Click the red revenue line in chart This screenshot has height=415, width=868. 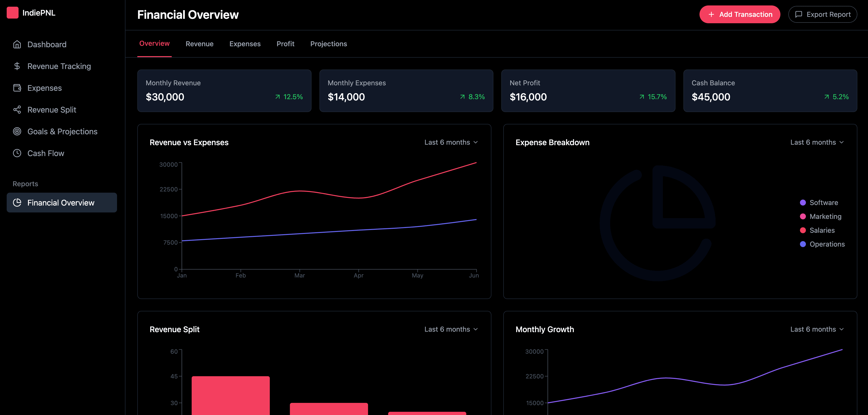[x=300, y=191]
